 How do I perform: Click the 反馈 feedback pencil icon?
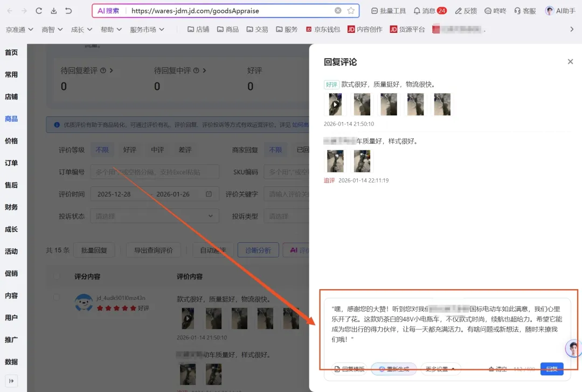[466, 11]
